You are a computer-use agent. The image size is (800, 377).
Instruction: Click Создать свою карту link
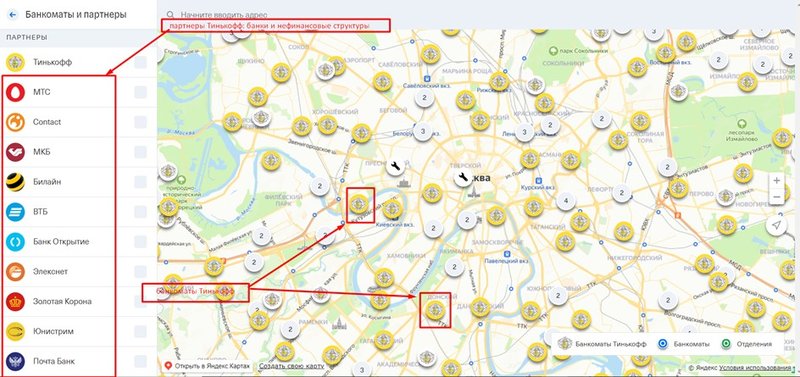(x=291, y=366)
